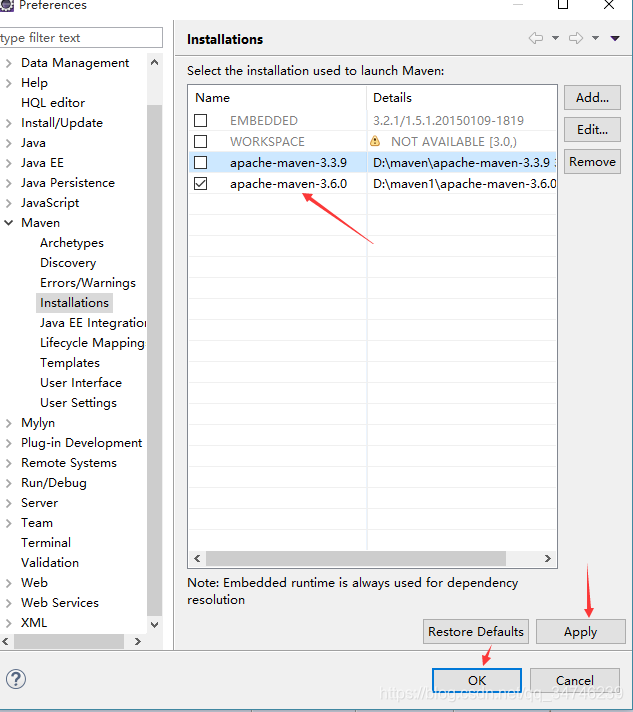This screenshot has width=633, height=712.
Task: Expand the Java EE node
Action: coord(9,163)
